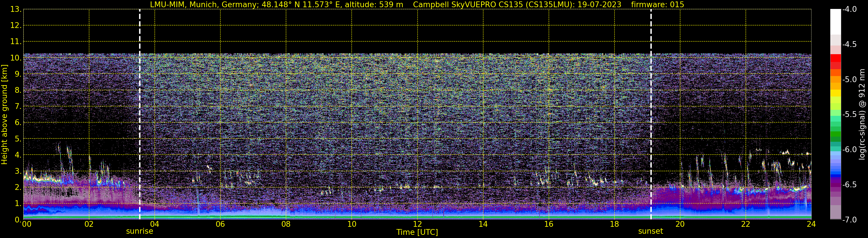Viewport: 868px width, 238px height.
Task: Click the 19-07-2023 date in the title
Action: coord(599,4)
